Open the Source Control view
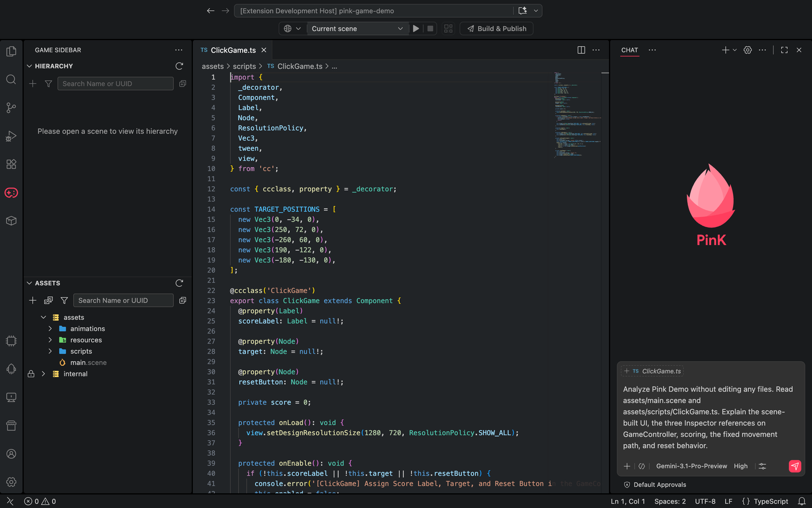 pyautogui.click(x=11, y=108)
